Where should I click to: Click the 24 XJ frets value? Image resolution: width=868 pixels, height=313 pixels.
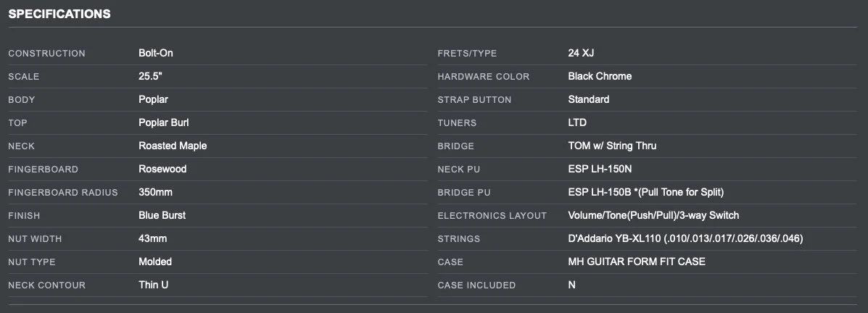tap(581, 53)
